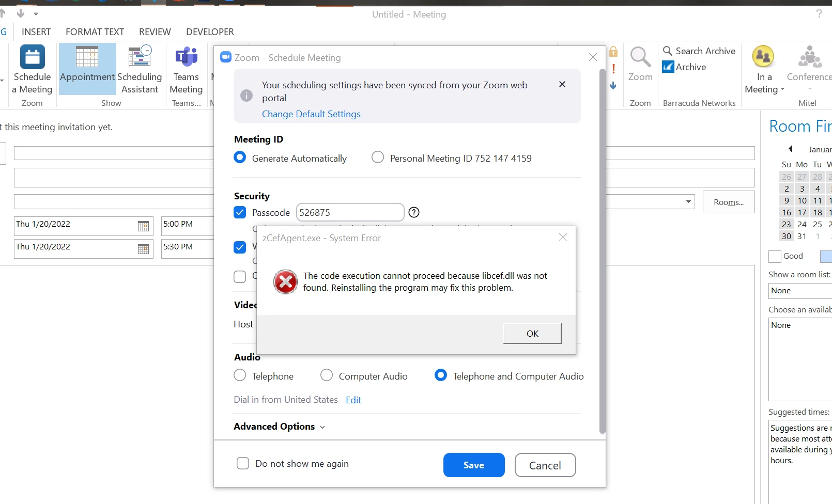Screen dimensions: 832x504
Task: Click the passcode help question icon
Action: point(414,212)
